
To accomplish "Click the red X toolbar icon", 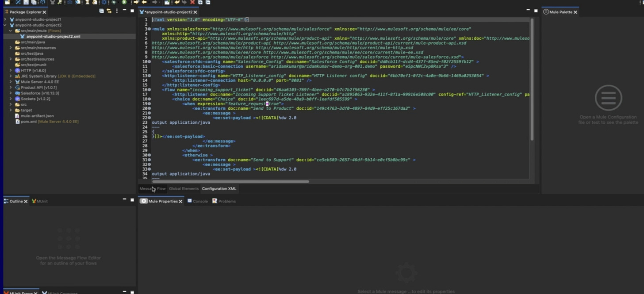I will tap(192, 2).
